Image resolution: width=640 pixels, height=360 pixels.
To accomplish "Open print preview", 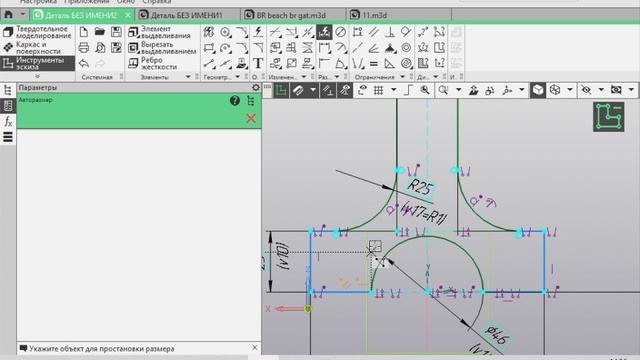I will pos(100,48).
